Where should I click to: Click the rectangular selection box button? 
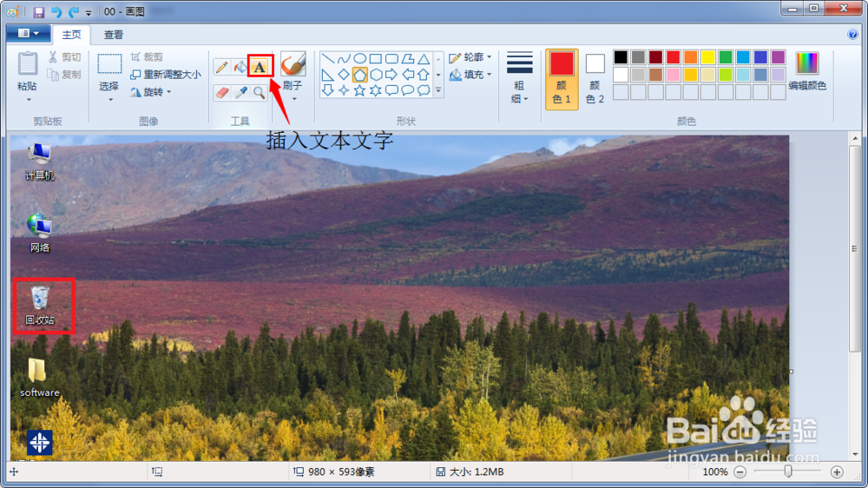(x=109, y=63)
